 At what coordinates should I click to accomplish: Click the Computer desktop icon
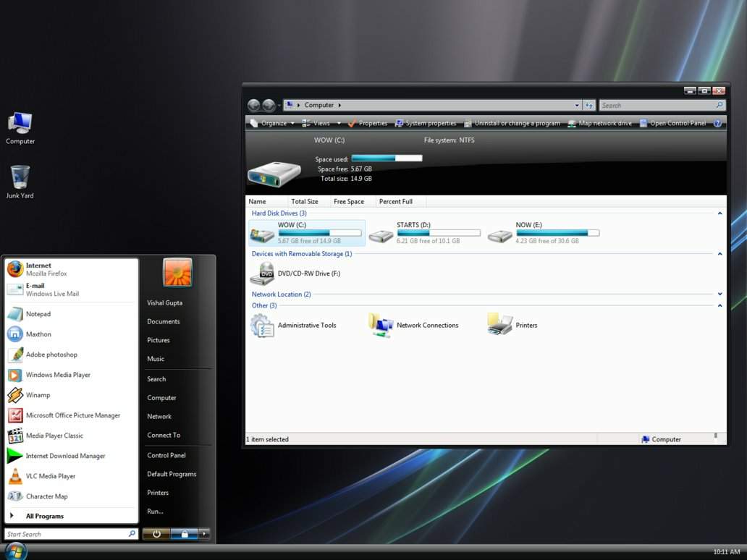[20, 128]
